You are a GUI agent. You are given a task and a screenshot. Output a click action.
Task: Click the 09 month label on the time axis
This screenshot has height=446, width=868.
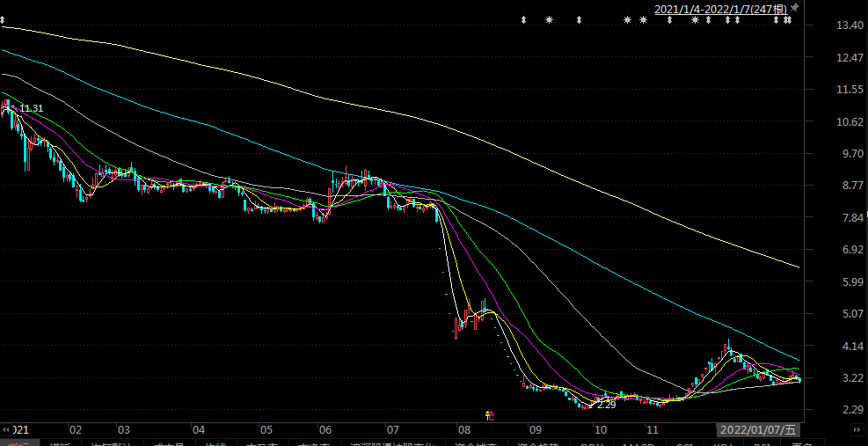point(534,430)
